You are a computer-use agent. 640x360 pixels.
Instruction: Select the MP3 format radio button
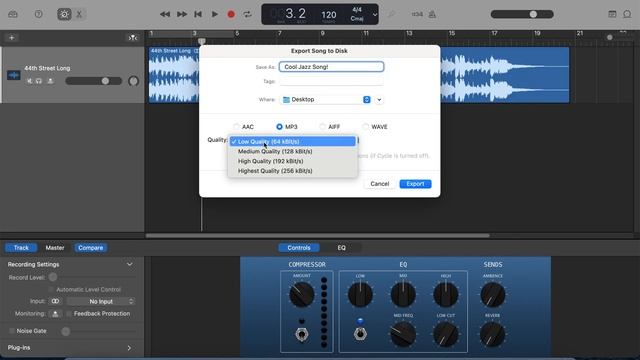(279, 127)
